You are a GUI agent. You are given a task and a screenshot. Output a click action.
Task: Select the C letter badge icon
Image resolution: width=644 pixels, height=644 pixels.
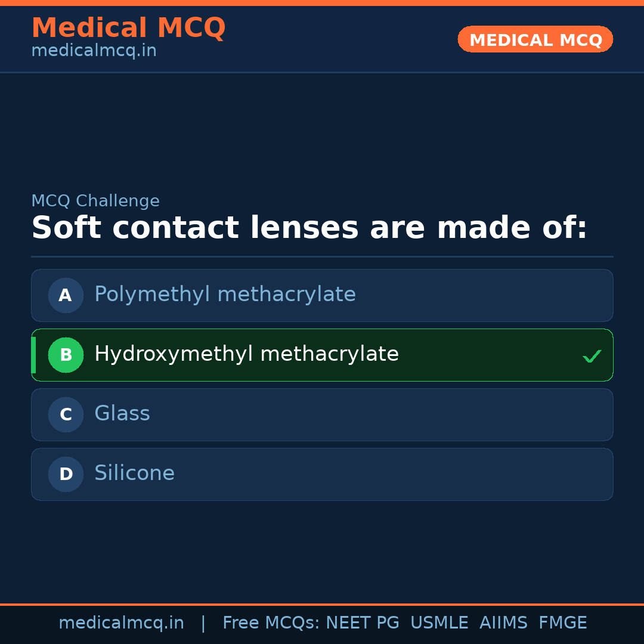[66, 414]
